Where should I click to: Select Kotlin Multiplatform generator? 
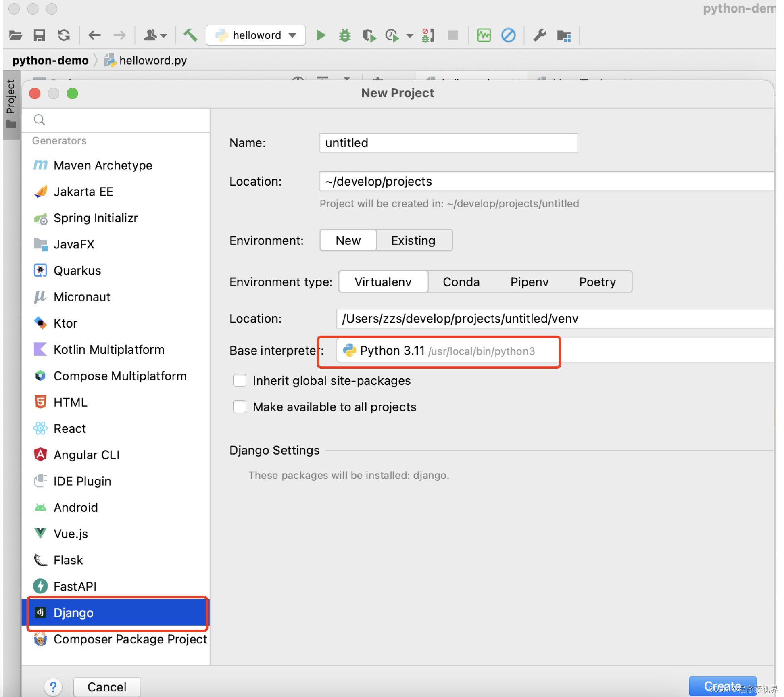116,350
